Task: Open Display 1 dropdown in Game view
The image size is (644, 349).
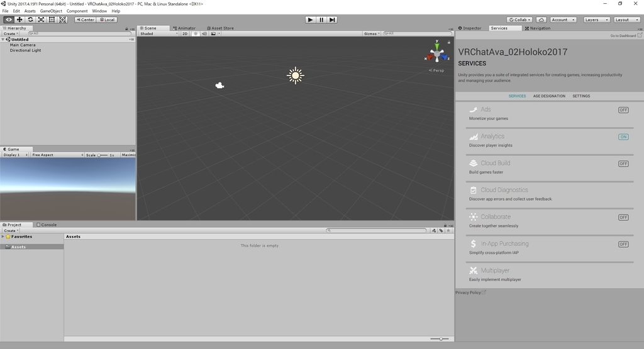Action: pos(15,155)
